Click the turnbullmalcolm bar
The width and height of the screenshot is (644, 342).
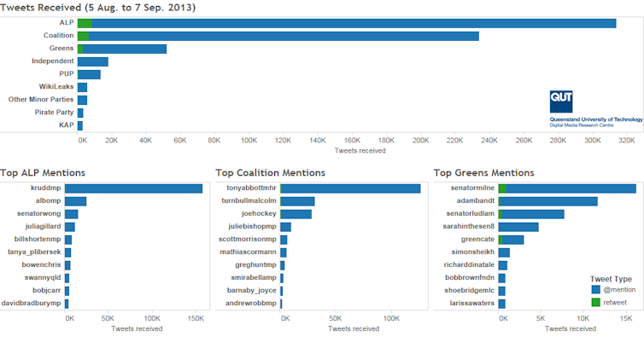coord(297,201)
